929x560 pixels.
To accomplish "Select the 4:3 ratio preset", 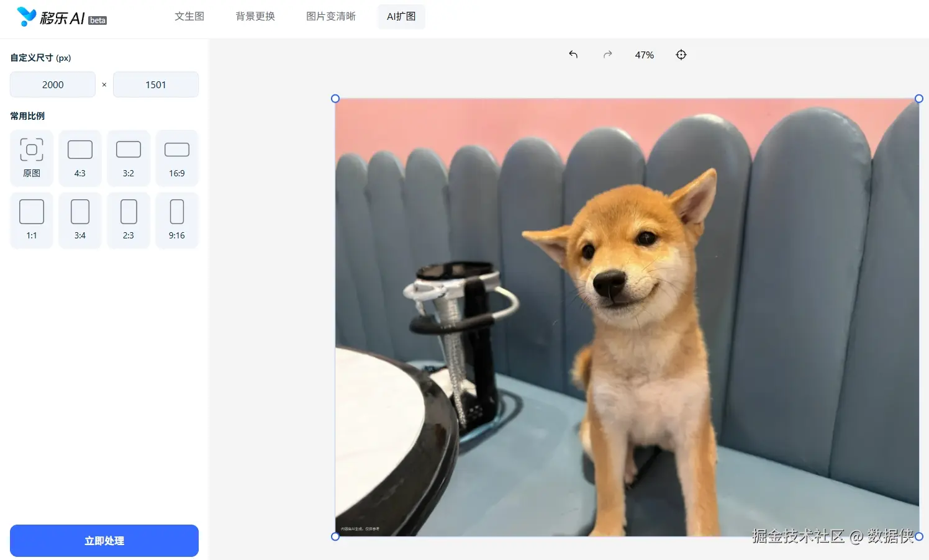I will click(80, 158).
